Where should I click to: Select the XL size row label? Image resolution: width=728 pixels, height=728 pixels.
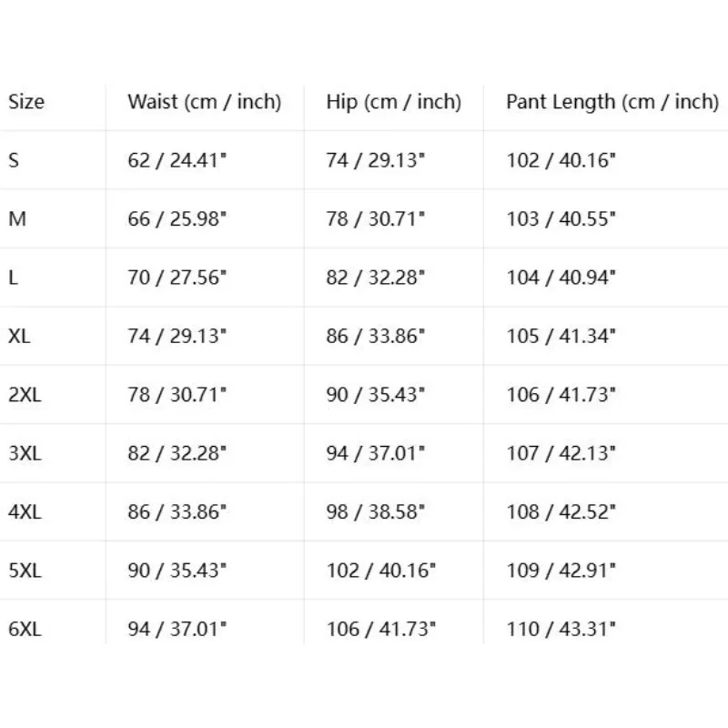click(19, 336)
